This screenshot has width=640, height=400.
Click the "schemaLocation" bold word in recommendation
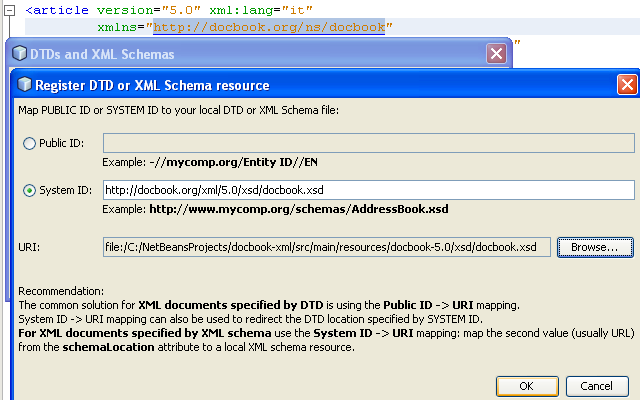(x=108, y=347)
